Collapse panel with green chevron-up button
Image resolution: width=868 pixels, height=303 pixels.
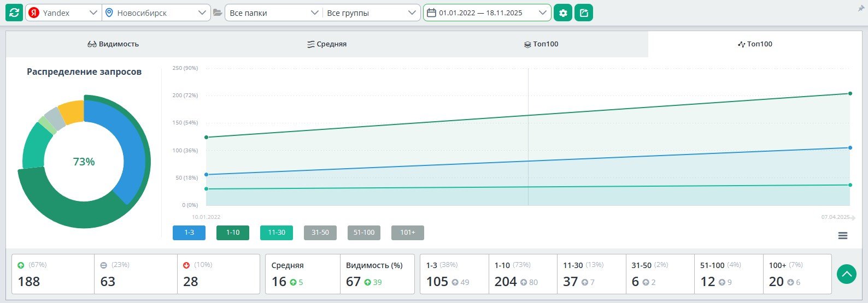point(847,274)
